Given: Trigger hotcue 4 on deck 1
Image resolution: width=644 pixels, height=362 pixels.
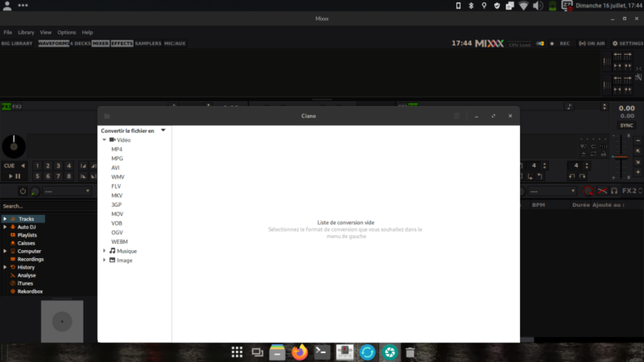Looking at the screenshot, I should tap(68, 166).
